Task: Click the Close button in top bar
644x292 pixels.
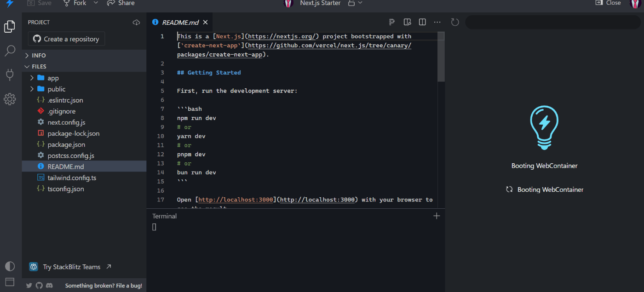Action: [x=608, y=3]
